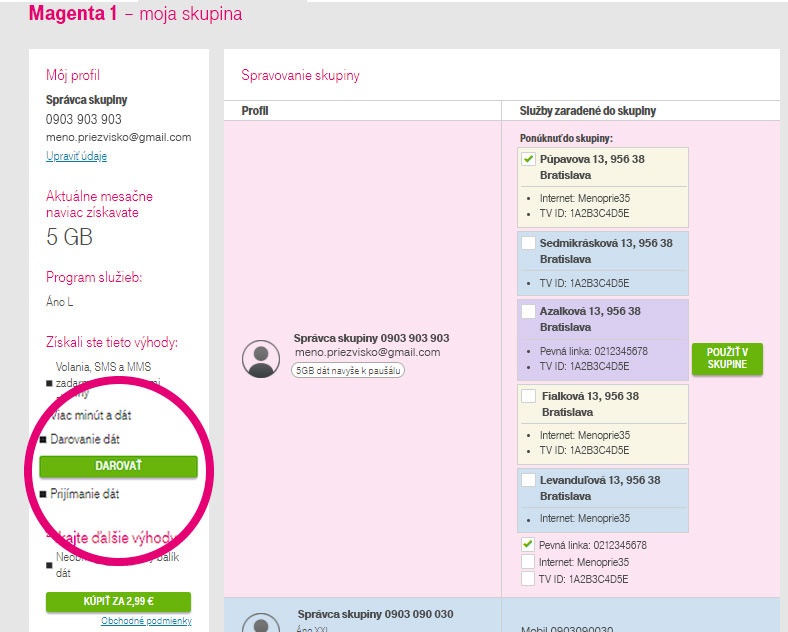Uncheck the Púpavova 13 address checkbox
Image resolution: width=788 pixels, height=632 pixels.
528,159
